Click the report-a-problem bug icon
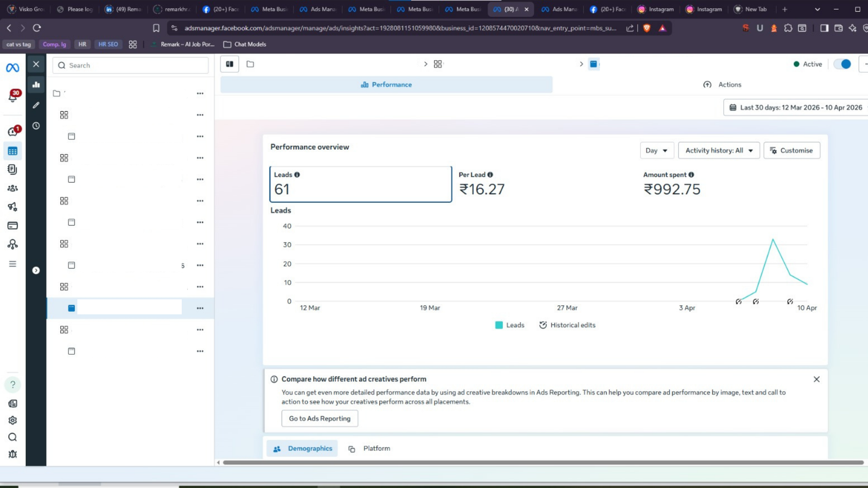This screenshot has width=868, height=488. point(12,454)
